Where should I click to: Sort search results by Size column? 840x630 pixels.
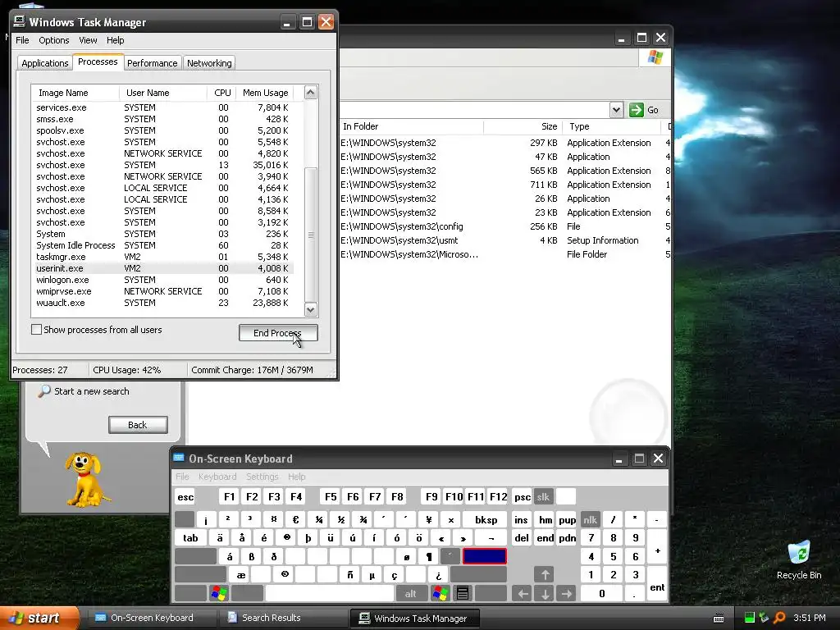pos(523,126)
